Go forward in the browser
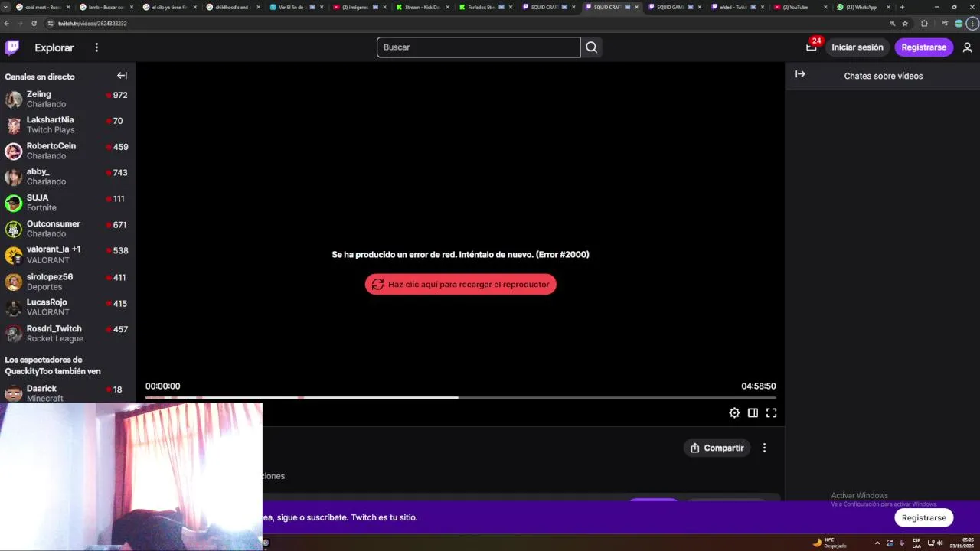 [x=21, y=24]
